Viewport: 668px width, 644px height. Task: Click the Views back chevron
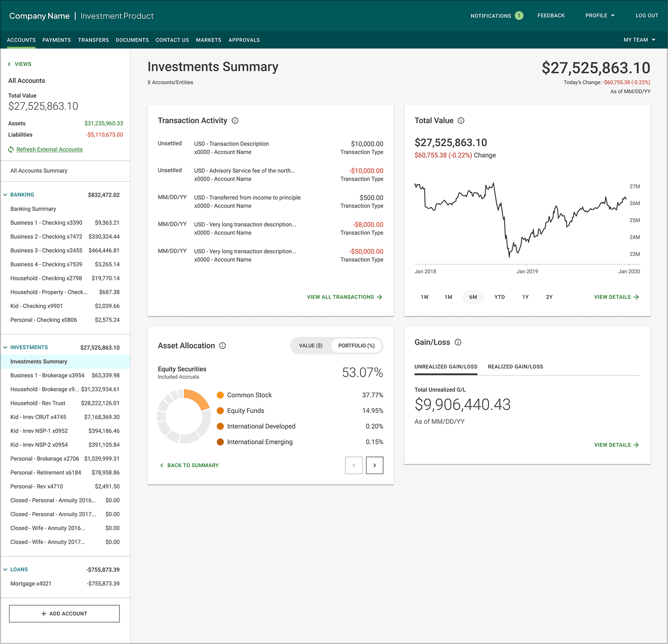click(9, 64)
